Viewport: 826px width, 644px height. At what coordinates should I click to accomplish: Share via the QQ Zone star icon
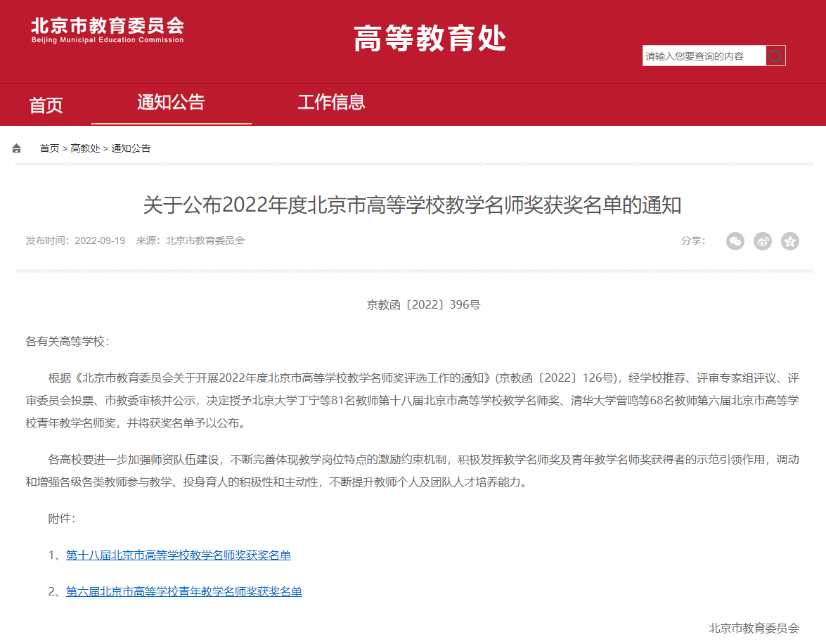click(790, 241)
